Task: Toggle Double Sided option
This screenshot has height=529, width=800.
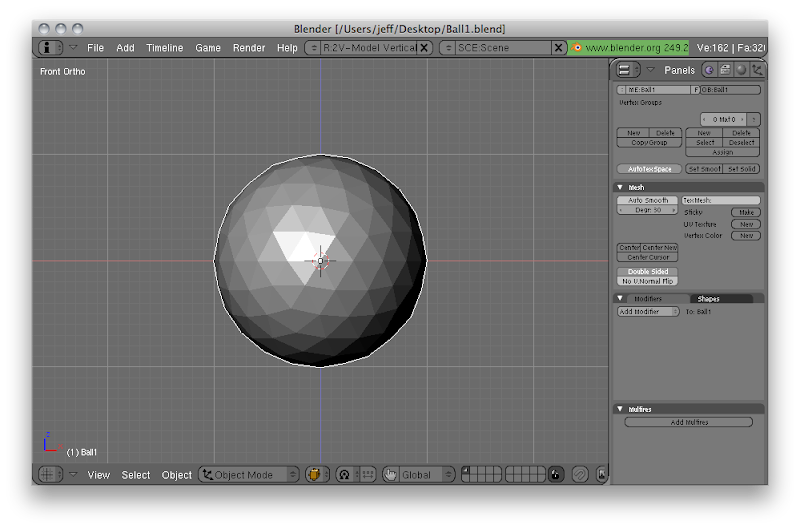Action: point(648,272)
